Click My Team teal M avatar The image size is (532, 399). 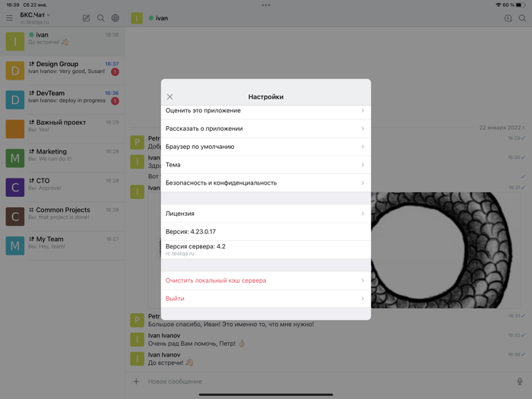click(x=15, y=245)
